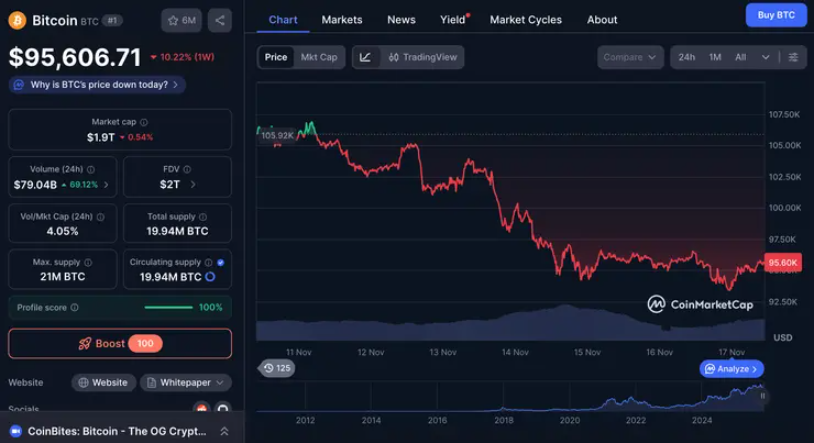This screenshot has width=814, height=443.
Task: Click the star watchlist icon showing 6M
Action: [x=180, y=20]
